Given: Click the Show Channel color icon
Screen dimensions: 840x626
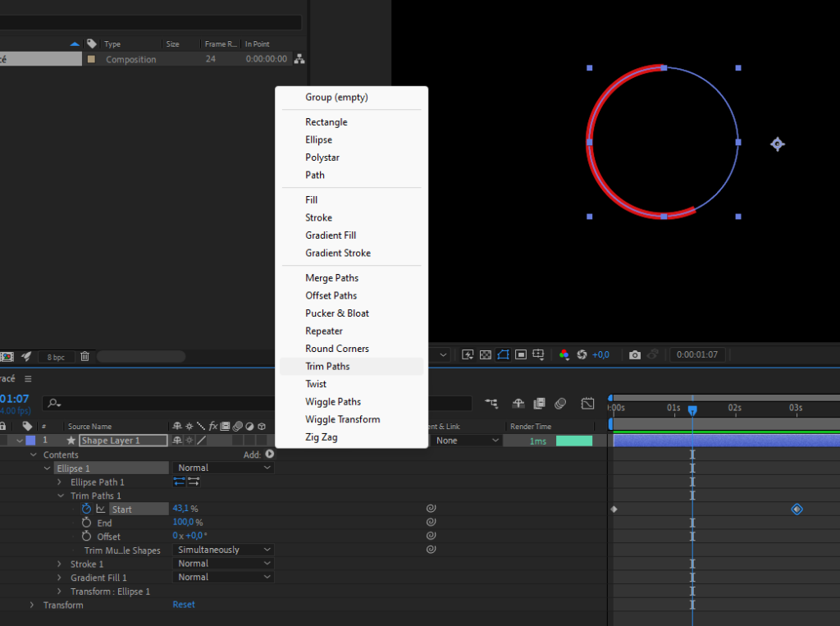Looking at the screenshot, I should [564, 355].
